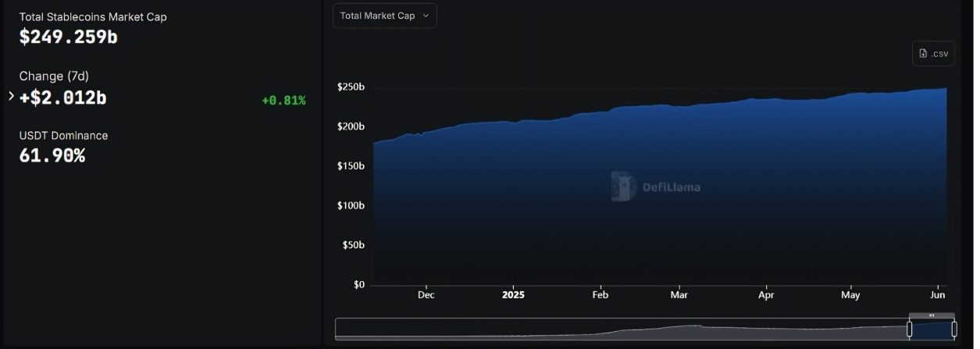Click the 61.90% USDT dominance value

[52, 156]
